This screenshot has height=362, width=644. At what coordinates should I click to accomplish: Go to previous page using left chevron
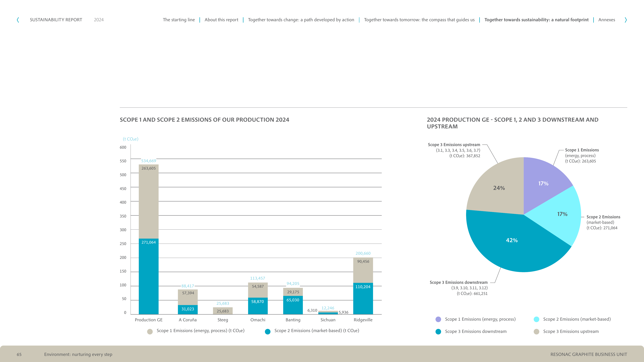click(x=18, y=20)
